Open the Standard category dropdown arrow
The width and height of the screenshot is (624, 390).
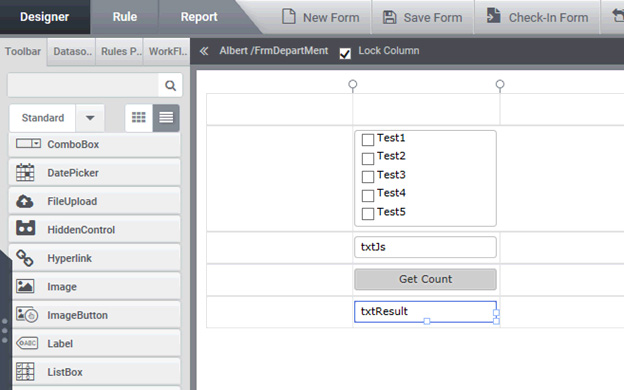pyautogui.click(x=90, y=118)
